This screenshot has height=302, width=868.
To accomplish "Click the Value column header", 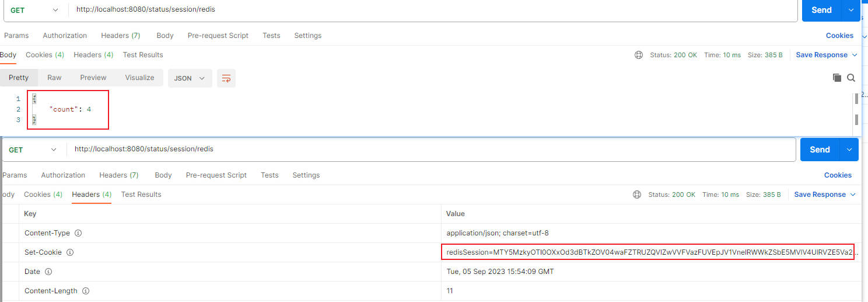I will coord(456,214).
